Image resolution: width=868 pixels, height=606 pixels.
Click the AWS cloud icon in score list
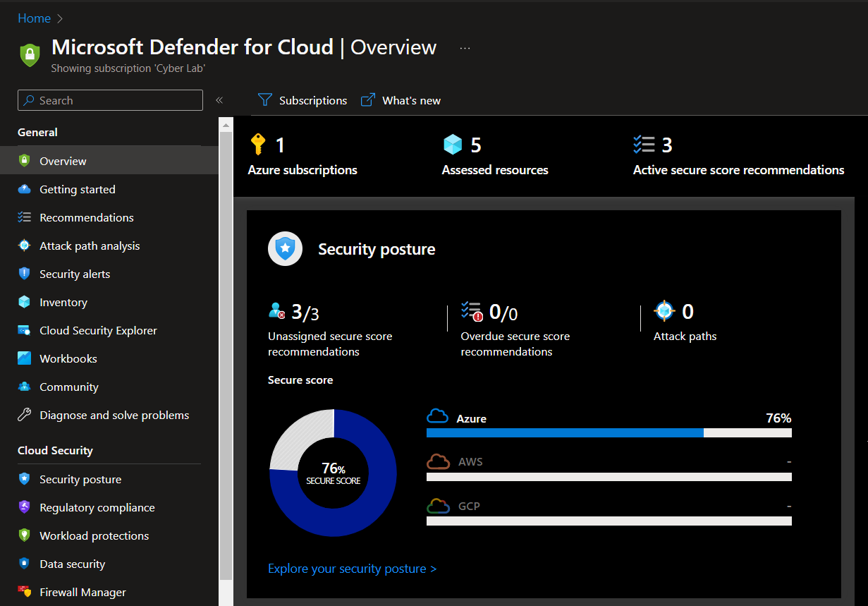[x=438, y=462]
